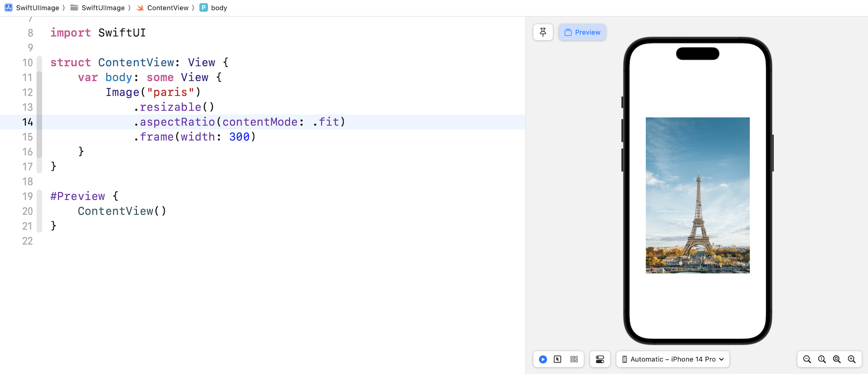This screenshot has width=868, height=374.
Task: Open the preview variants grid icon
Action: click(x=574, y=359)
